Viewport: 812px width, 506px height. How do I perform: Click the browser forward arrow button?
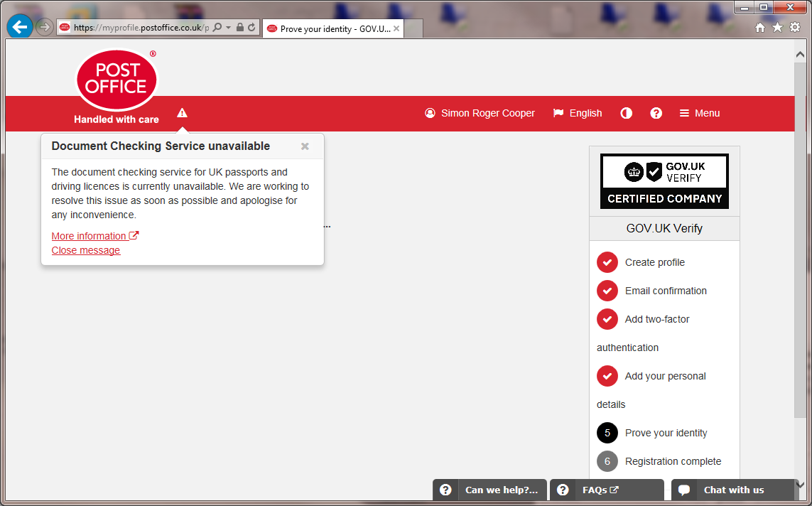coord(45,27)
